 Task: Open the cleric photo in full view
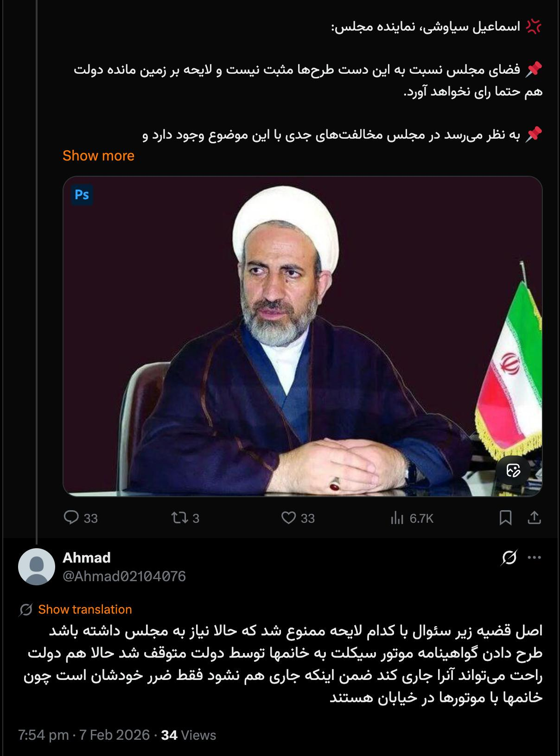pos(302,336)
